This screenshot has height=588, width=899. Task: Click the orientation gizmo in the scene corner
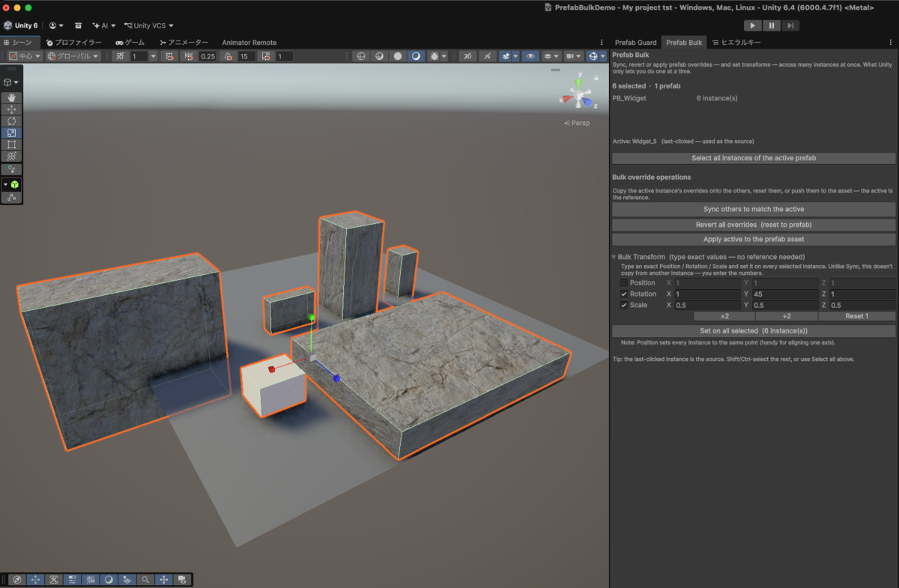click(x=577, y=96)
